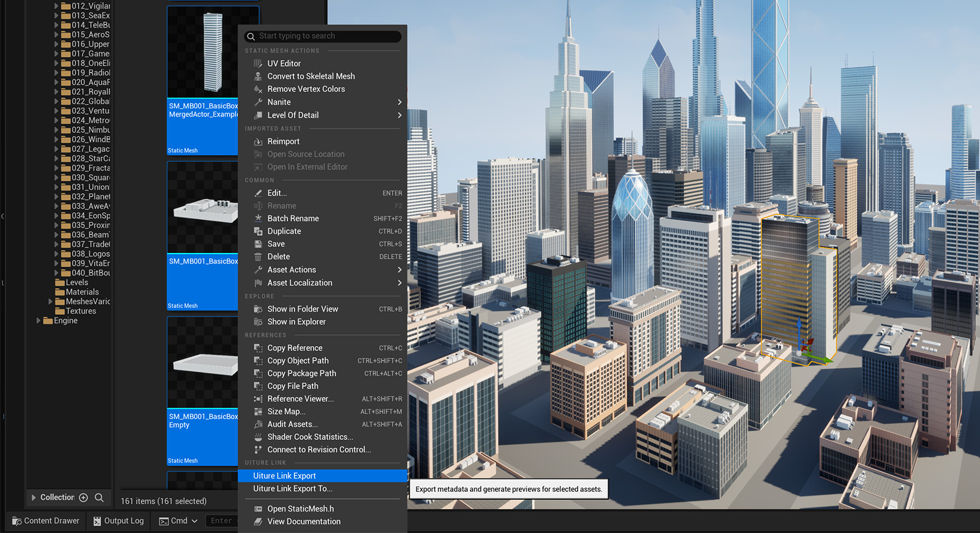Click the Open StaticMesh.h icon
The image size is (980, 533).
tap(258, 509)
